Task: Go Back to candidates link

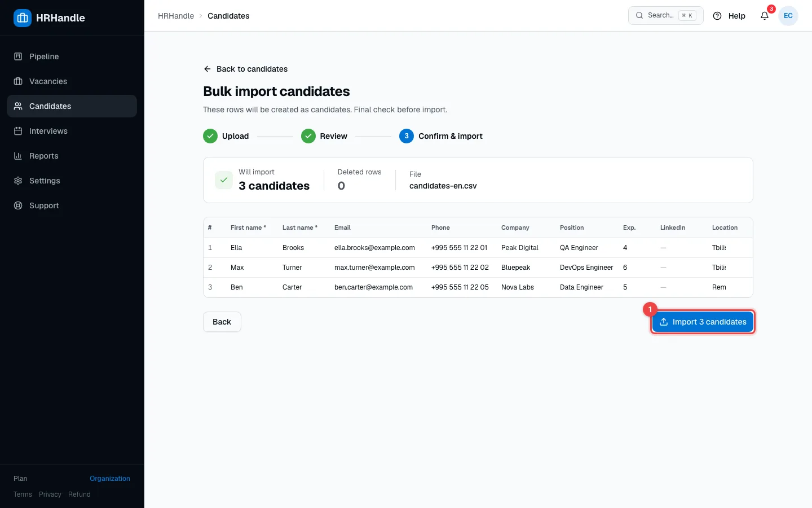Action: coord(245,69)
